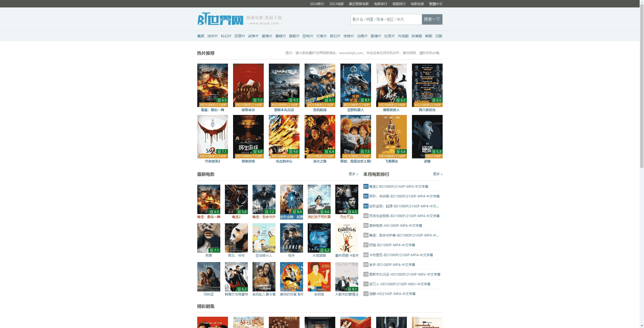Open the 同意 movie poster
The height and width of the screenshot is (328, 644).
[209, 238]
